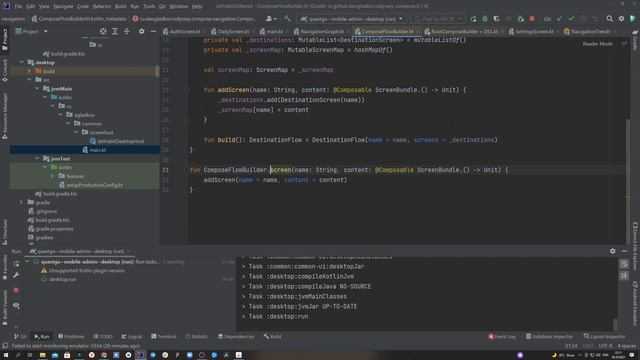
Task: Open the Run menu
Action: [x=134, y=7]
